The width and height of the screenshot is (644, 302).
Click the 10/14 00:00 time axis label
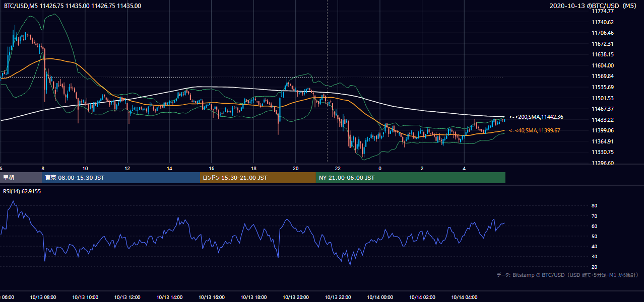pyautogui.click(x=380, y=297)
